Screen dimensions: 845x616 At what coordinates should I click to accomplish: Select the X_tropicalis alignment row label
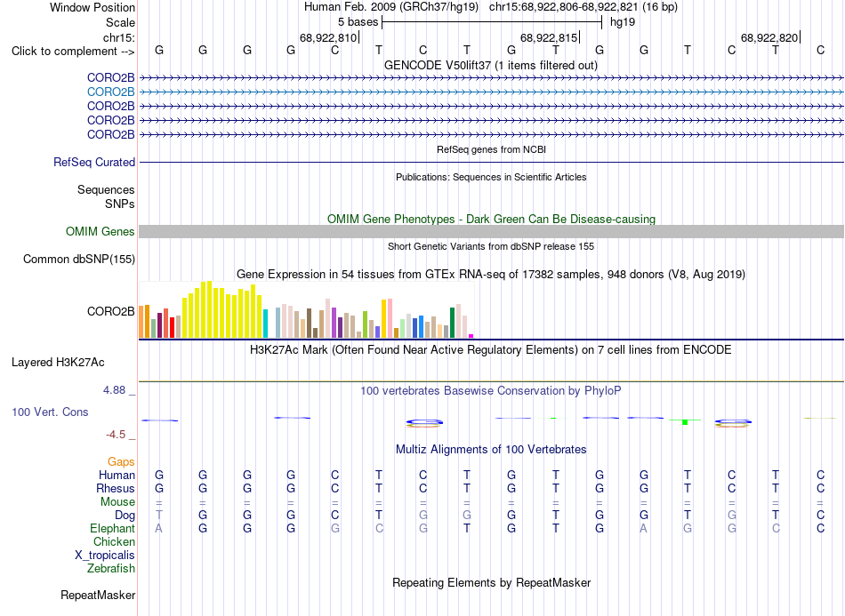pyautogui.click(x=105, y=556)
